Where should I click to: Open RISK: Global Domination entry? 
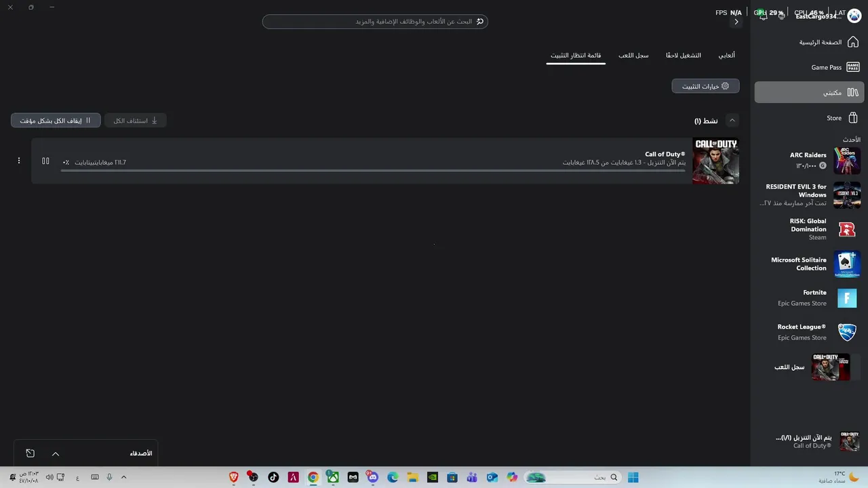(809, 229)
